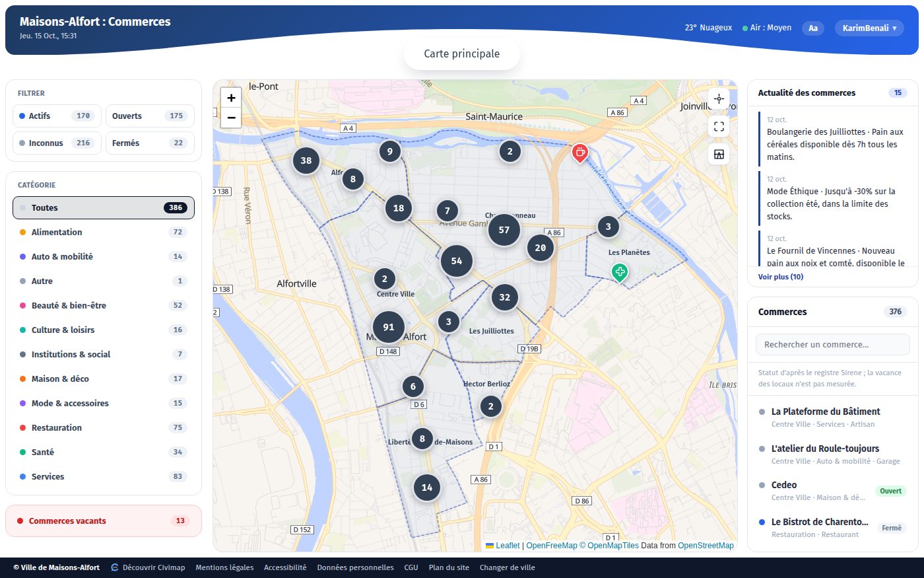Open Données personnelles footer link
Image resolution: width=924 pixels, height=578 pixels.
point(355,567)
